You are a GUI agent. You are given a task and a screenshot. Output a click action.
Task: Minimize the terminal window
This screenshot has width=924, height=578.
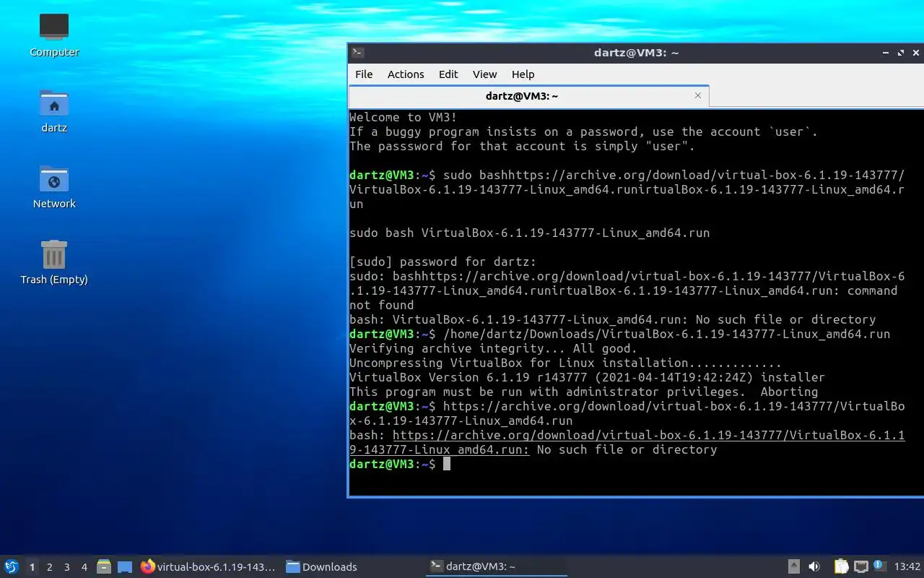[886, 53]
